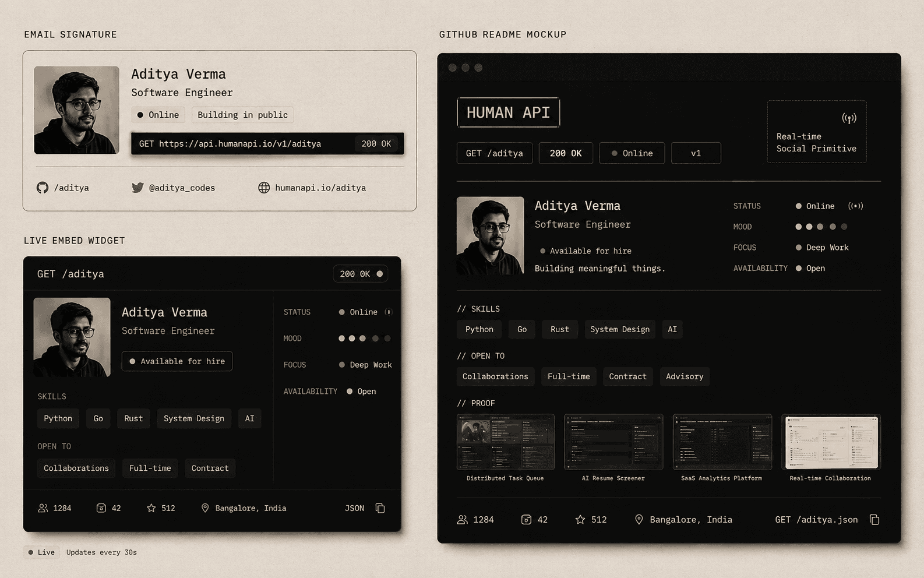Open the AI Resume Screener thumbnail
This screenshot has height=578, width=924.
click(613, 442)
